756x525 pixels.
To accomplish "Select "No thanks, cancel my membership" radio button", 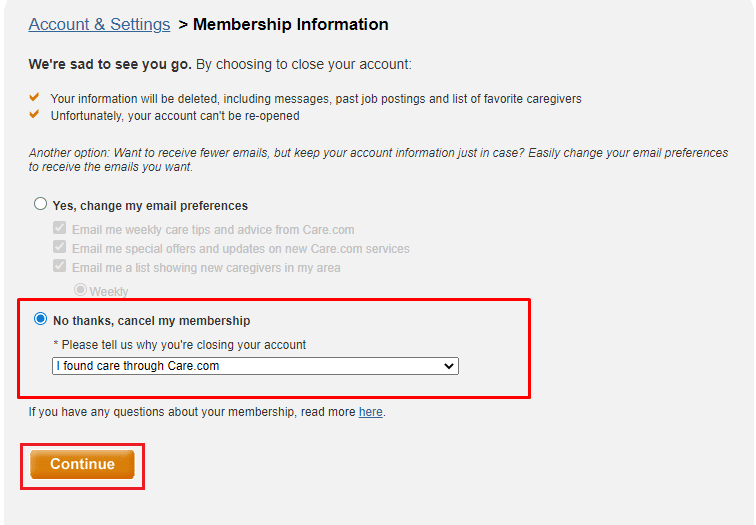I will (x=40, y=319).
